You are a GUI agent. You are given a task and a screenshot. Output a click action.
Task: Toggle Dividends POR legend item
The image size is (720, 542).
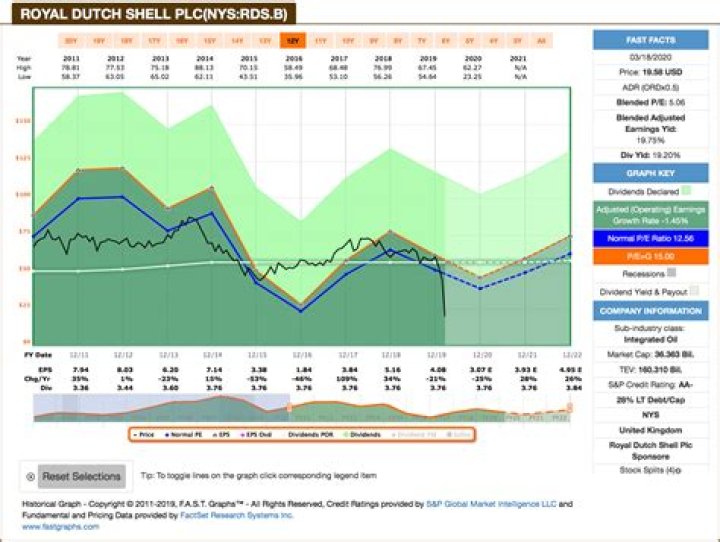coord(308,435)
